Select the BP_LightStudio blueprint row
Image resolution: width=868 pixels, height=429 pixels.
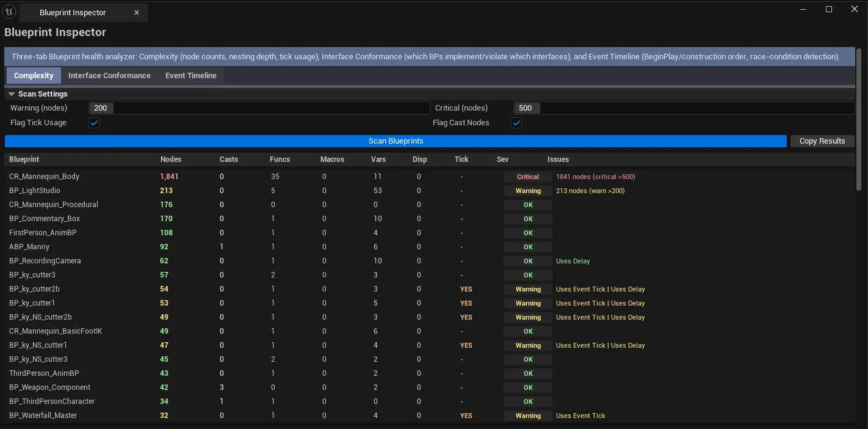tap(430, 191)
